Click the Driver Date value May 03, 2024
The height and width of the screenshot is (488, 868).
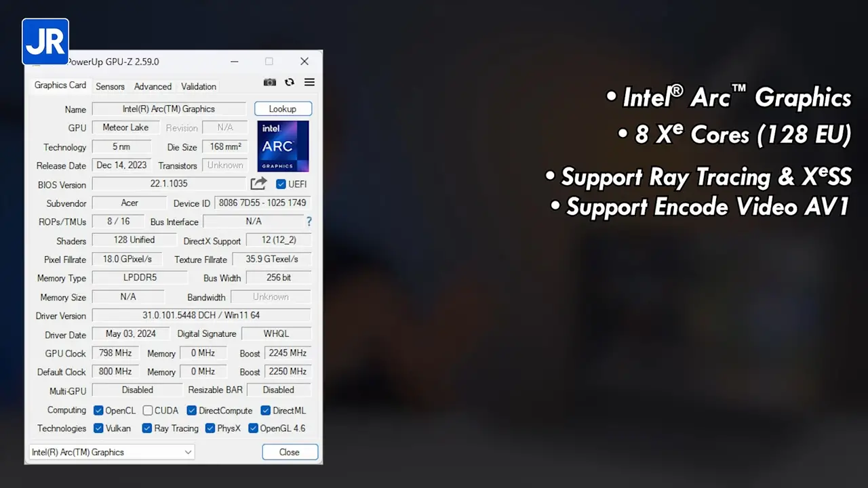[131, 333]
